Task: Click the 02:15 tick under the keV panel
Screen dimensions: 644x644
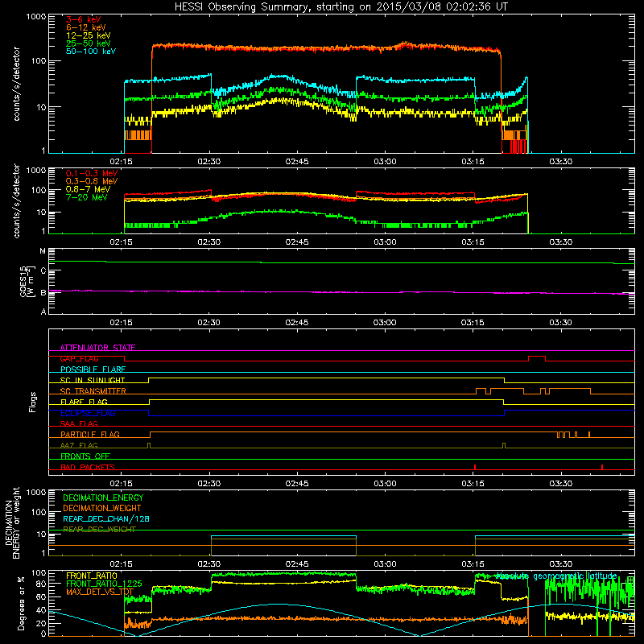Action: [x=122, y=162]
